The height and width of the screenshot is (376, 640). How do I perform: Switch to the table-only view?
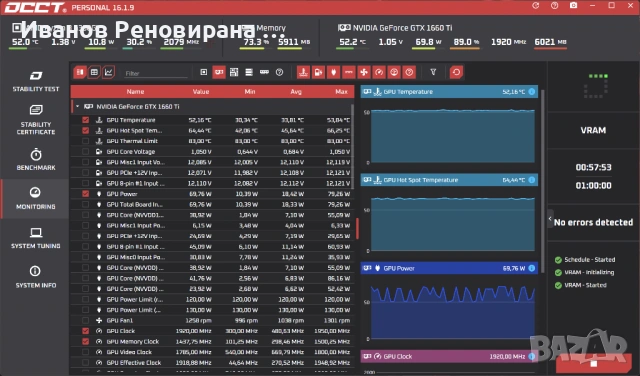click(x=94, y=72)
